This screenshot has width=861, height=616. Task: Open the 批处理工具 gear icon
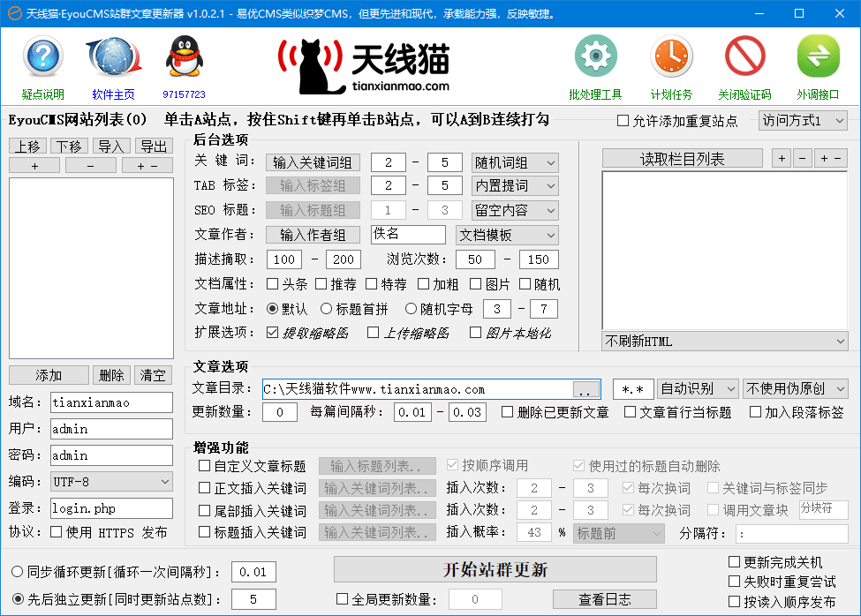point(596,56)
